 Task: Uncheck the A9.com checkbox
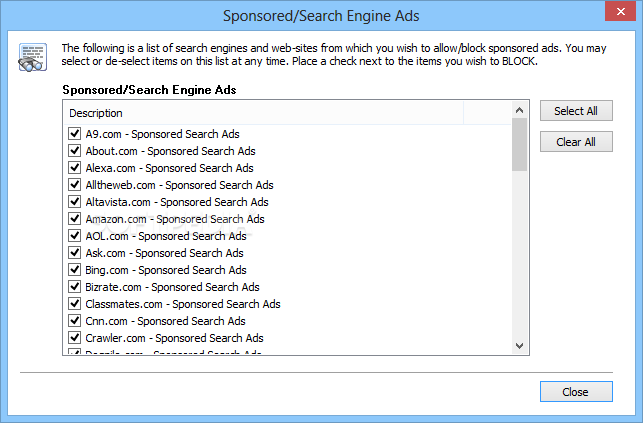pyautogui.click(x=75, y=134)
